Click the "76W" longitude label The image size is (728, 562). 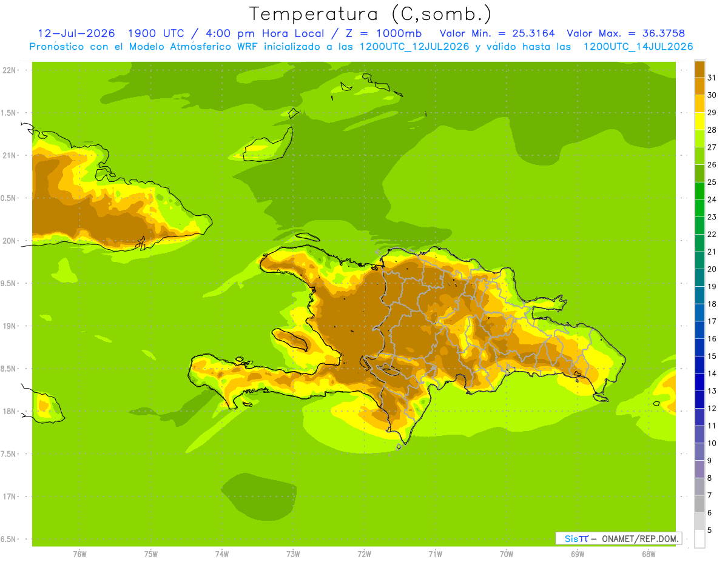click(79, 554)
